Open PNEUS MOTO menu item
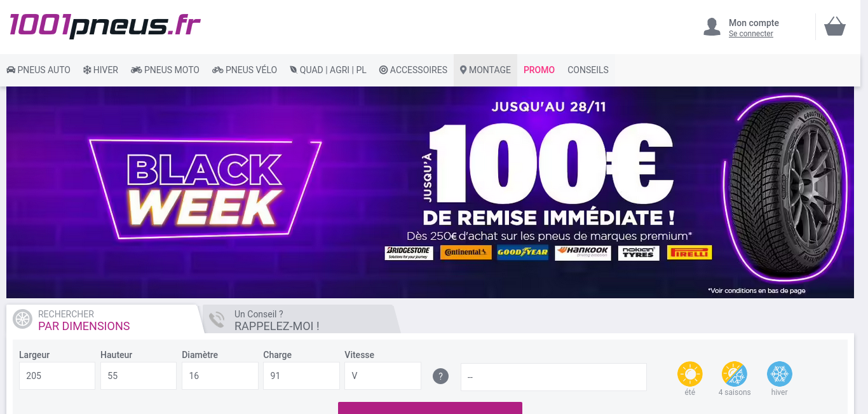The width and height of the screenshot is (868, 414). 165,70
